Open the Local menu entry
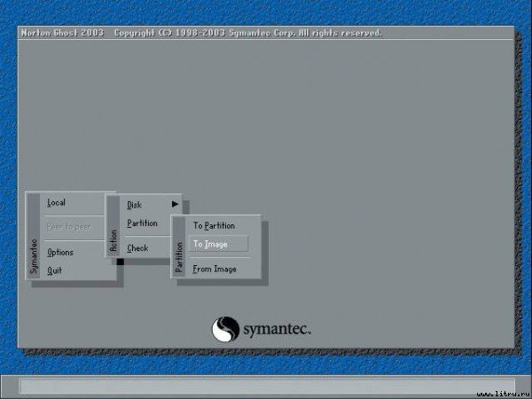Image resolution: width=532 pixels, height=399 pixels. tap(57, 202)
